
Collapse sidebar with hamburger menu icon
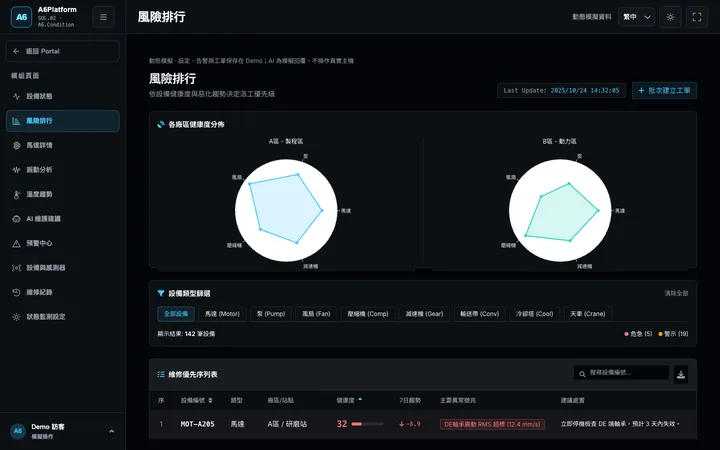point(103,17)
